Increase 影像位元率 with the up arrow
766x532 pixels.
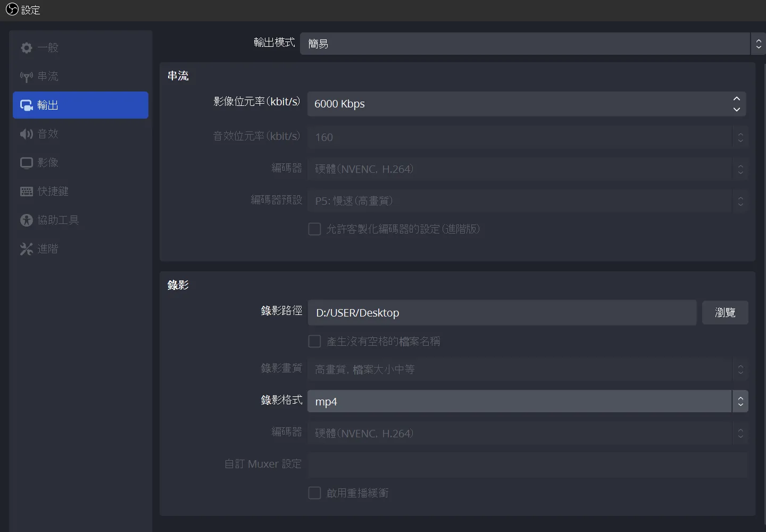[737, 99]
